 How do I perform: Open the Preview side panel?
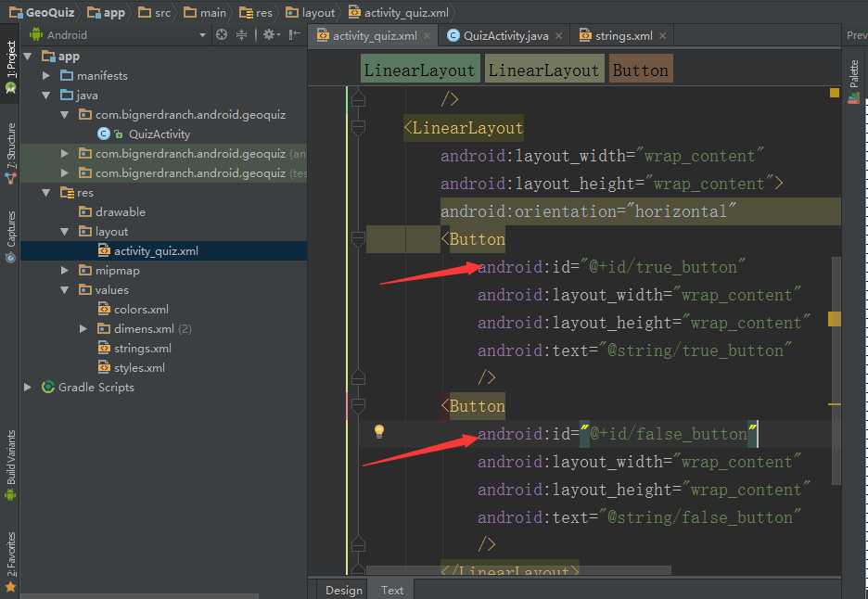click(856, 35)
